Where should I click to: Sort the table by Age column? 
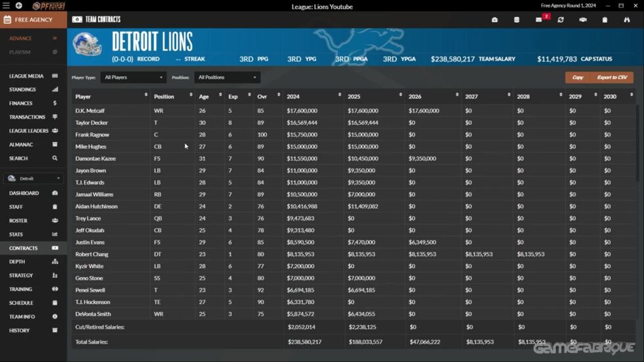[x=210, y=97]
